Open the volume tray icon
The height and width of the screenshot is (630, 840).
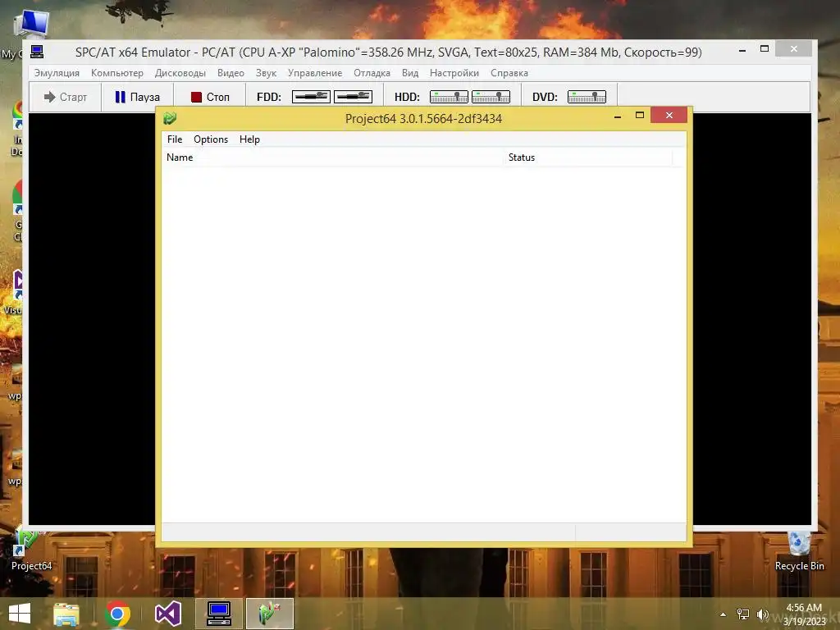(x=762, y=614)
